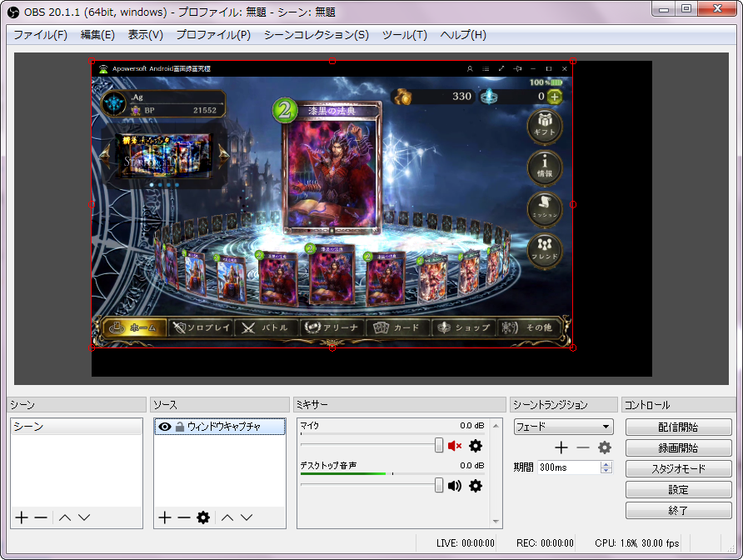Open source properties gear in the Sources panel
The image size is (743, 560).
[203, 517]
